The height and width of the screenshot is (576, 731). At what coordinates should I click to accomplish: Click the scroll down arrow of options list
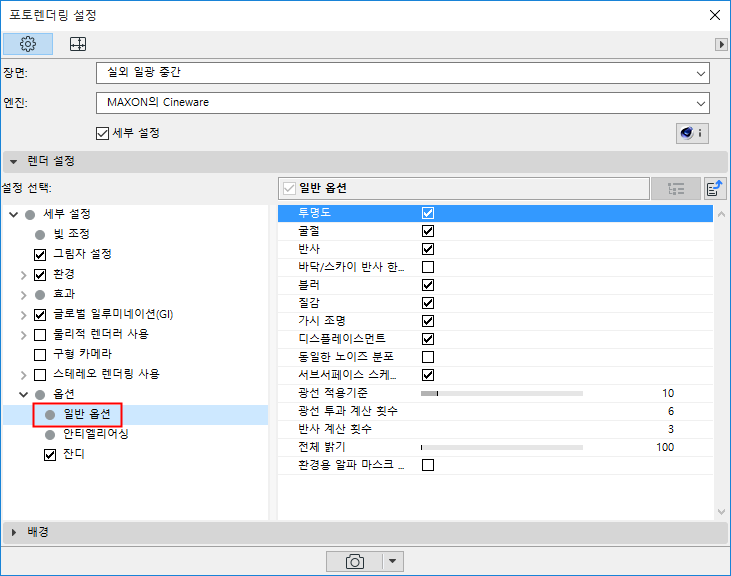coord(721,512)
